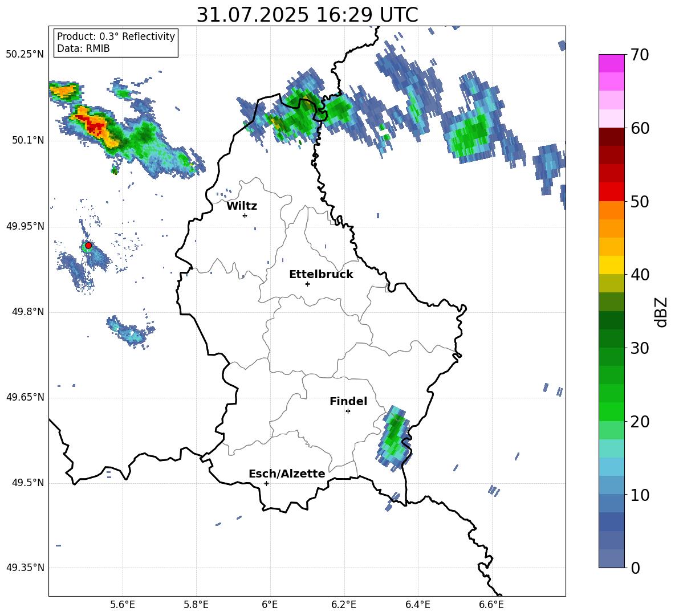Click the Product: 0.3° Reflectivity text
The width and height of the screenshot is (675, 616).
(x=116, y=36)
